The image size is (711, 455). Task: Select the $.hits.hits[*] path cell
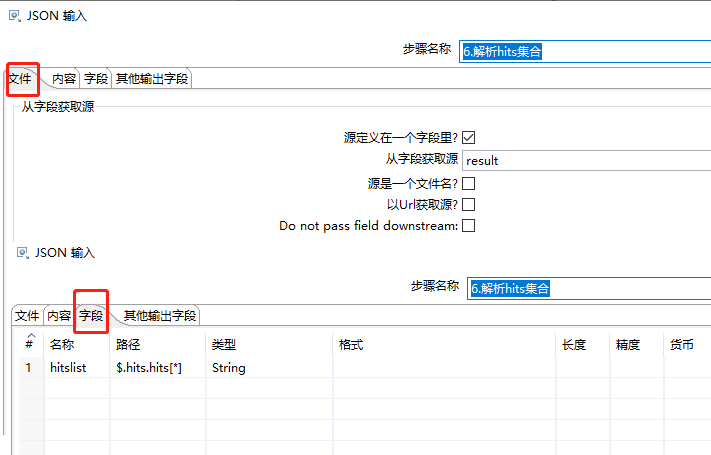(158, 367)
